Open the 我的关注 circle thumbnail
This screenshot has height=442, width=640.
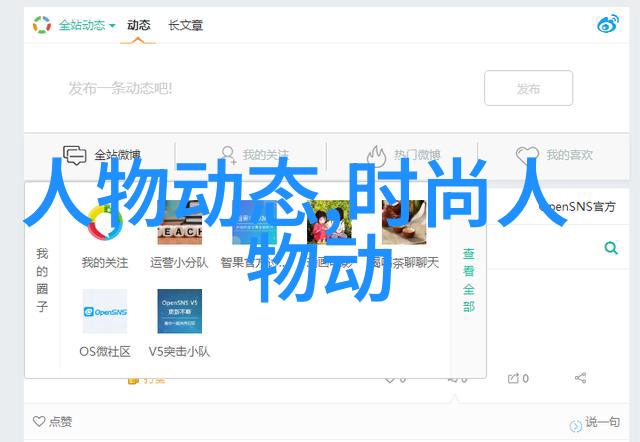pos(104,223)
